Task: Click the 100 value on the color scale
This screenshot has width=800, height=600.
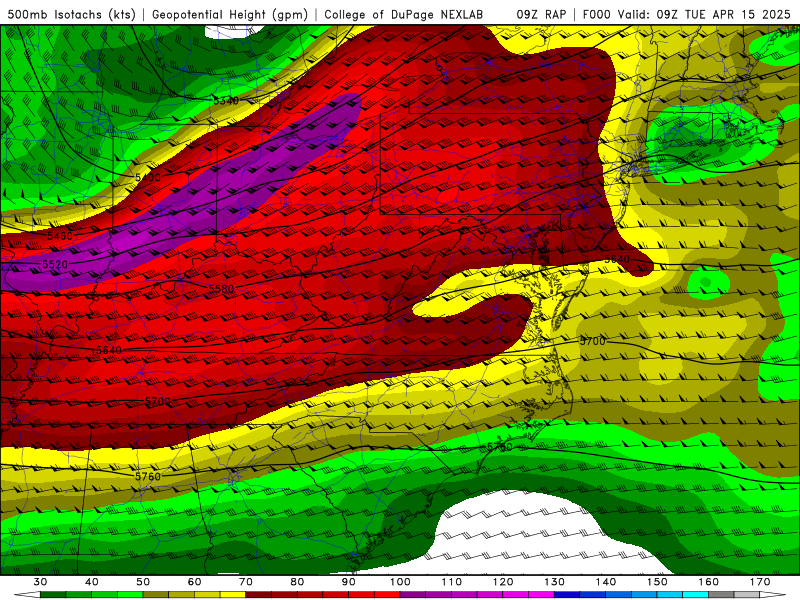Action: (x=400, y=582)
